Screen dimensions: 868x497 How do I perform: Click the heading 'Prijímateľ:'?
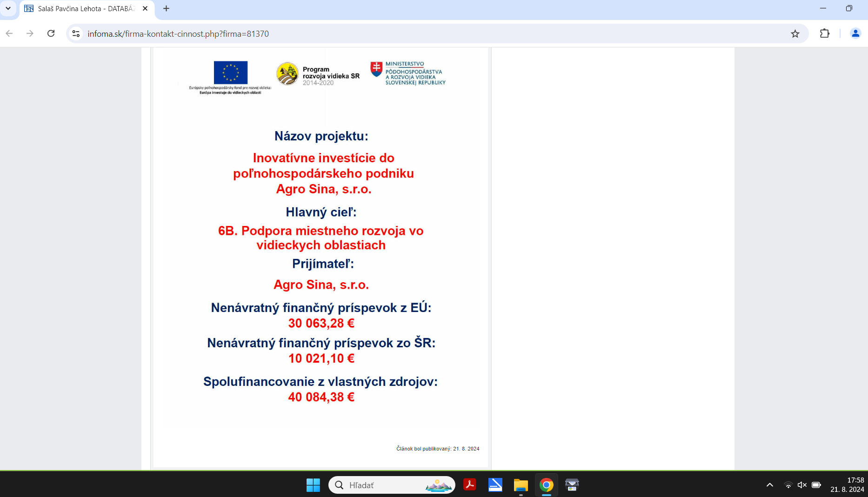tap(323, 264)
